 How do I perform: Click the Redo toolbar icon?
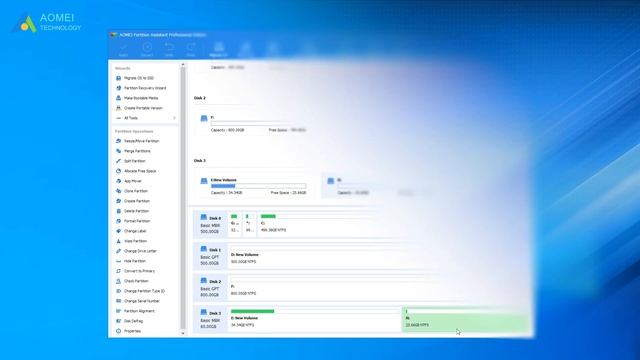point(191,49)
